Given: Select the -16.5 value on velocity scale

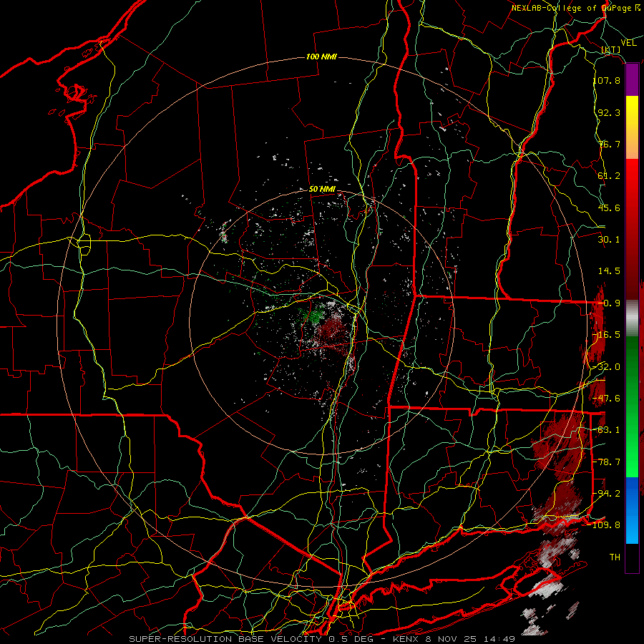Looking at the screenshot, I should click(x=606, y=335).
